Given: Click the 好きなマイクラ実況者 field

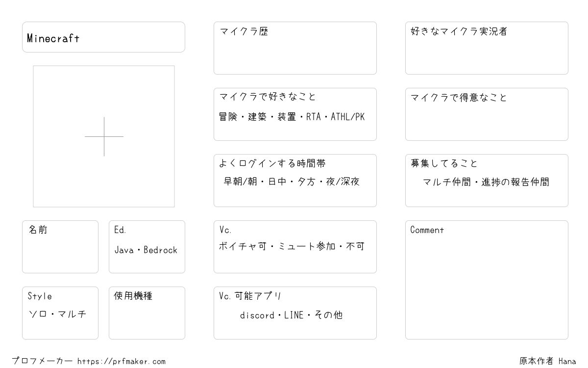Looking at the screenshot, I should coord(487,48).
